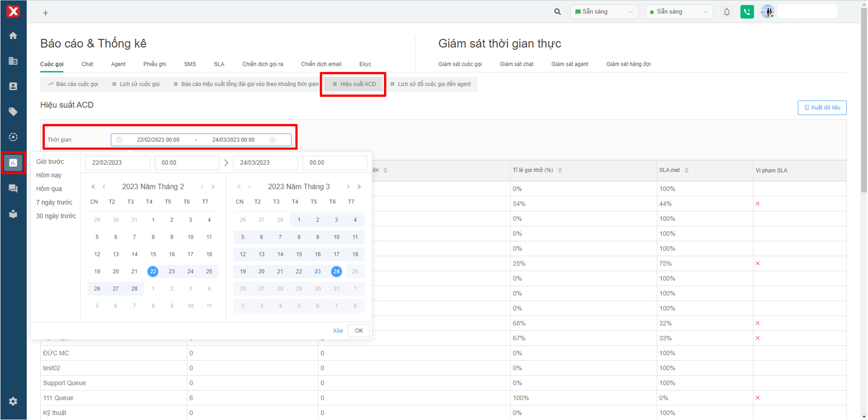Click the green phone call icon
This screenshot has width=868, height=420.
point(747,12)
